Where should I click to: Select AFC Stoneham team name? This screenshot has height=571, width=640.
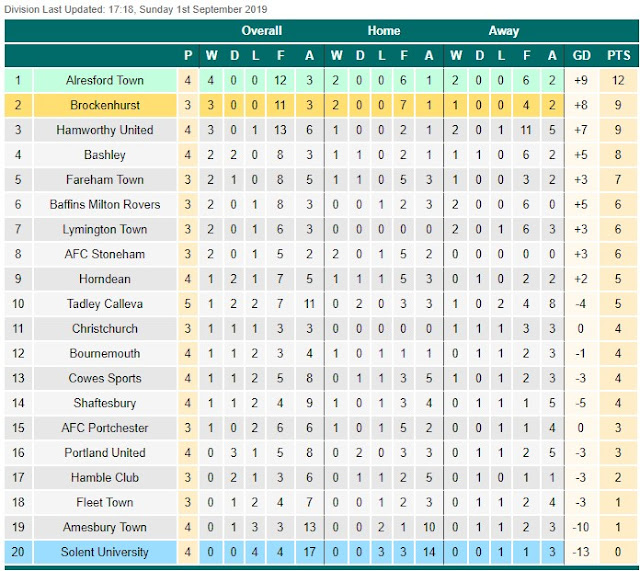(x=105, y=254)
